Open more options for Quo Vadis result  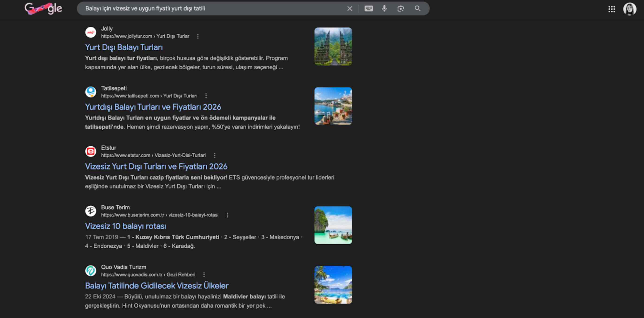pyautogui.click(x=204, y=275)
